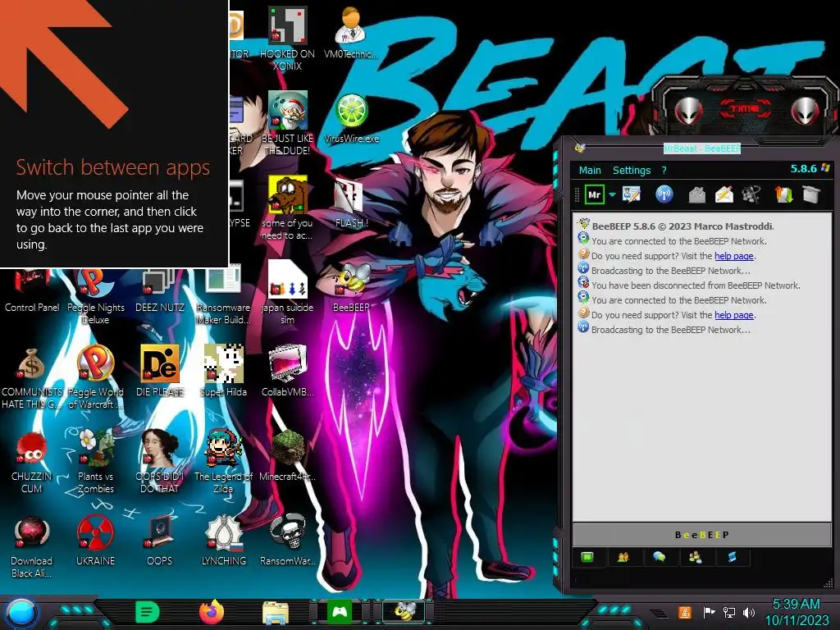Launch Firefox from the taskbar

click(211, 612)
